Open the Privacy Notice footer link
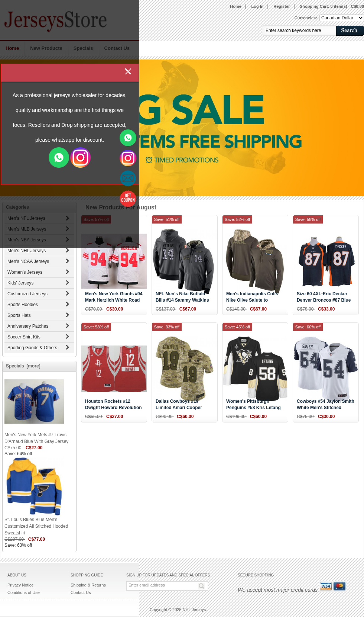This screenshot has width=364, height=617. tap(20, 585)
